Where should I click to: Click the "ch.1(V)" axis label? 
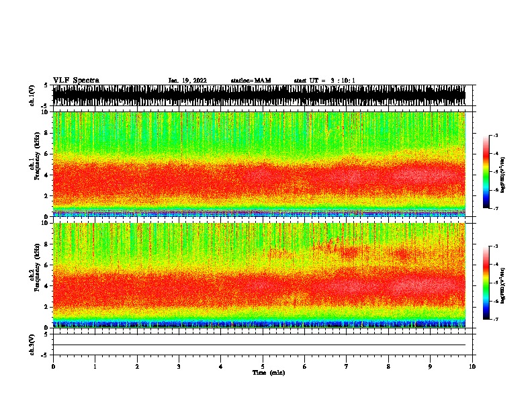click(x=32, y=95)
